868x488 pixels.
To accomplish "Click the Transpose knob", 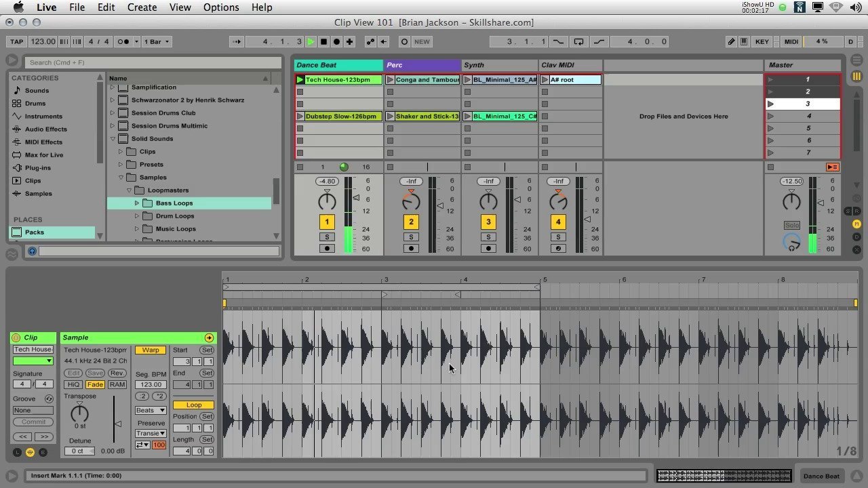I will click(x=79, y=413).
